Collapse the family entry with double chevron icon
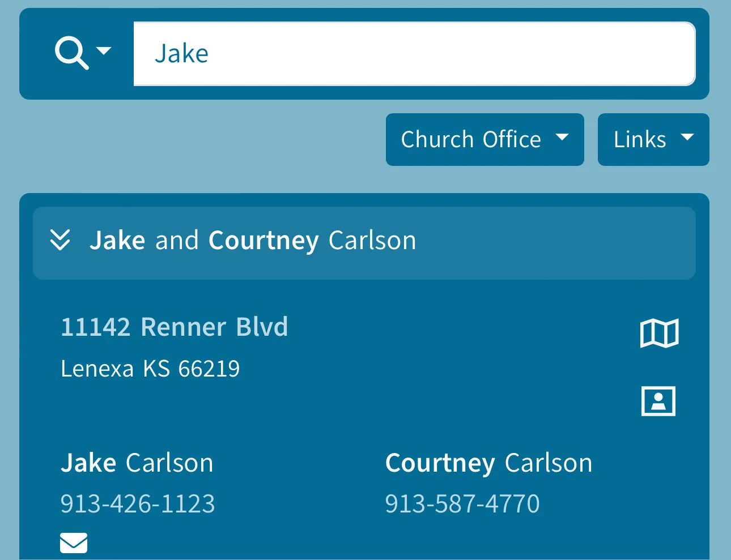This screenshot has height=560, width=731. 60,240
